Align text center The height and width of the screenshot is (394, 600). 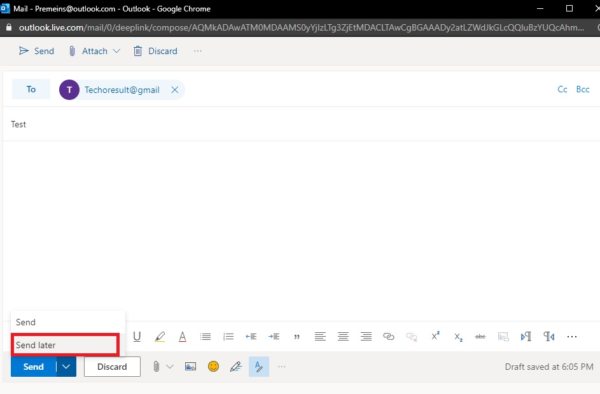[x=343, y=337]
